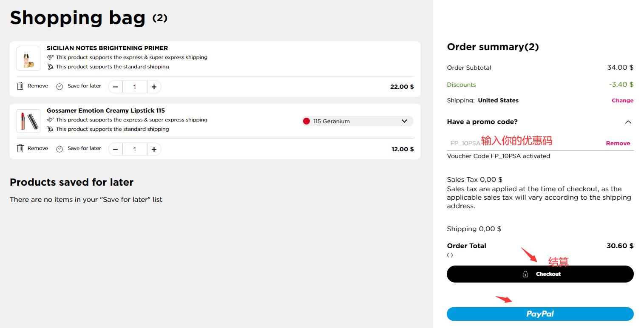Decrease lipstick quantity with minus button
The width and height of the screenshot is (644, 328).
pos(115,149)
